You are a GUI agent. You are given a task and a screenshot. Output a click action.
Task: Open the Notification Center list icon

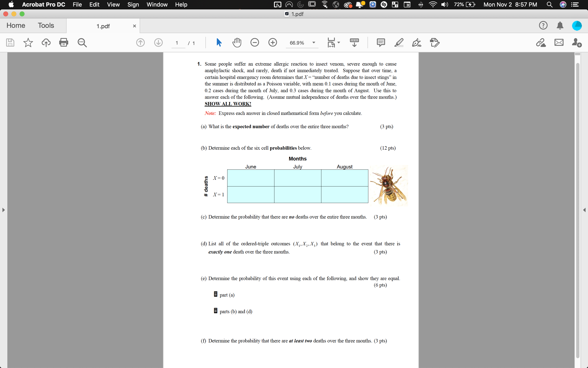(575, 4)
